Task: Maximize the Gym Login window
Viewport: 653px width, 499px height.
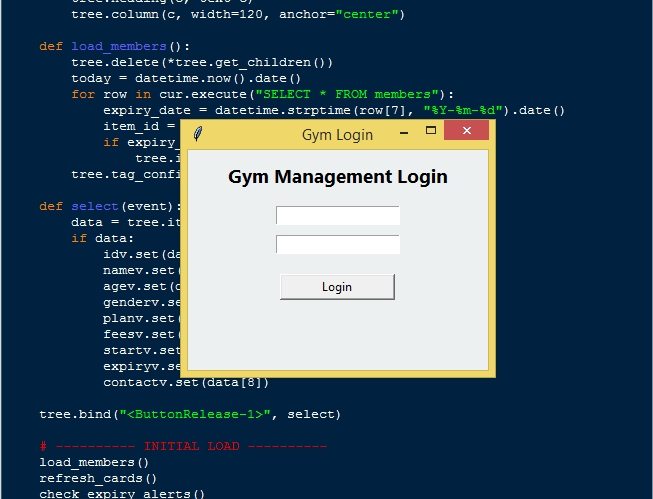Action: (431, 131)
